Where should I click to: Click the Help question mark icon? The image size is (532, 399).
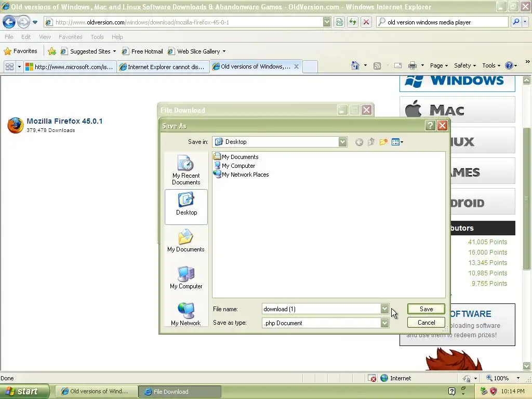[509, 65]
